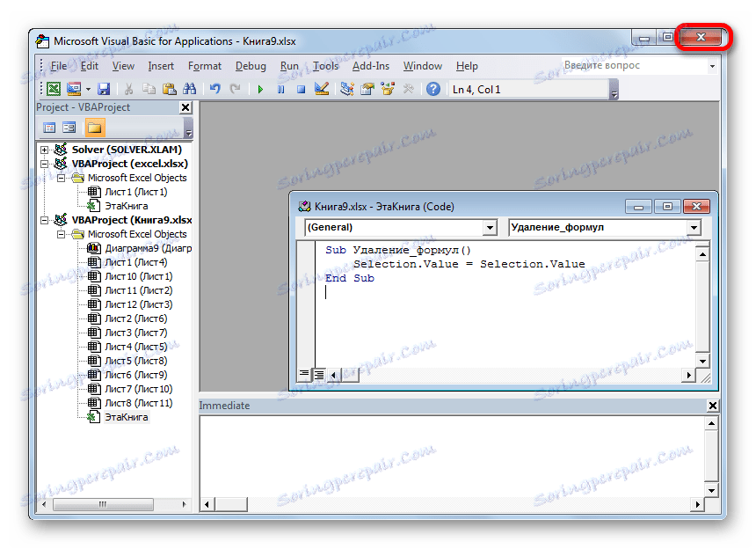Click the Insert UserForm toolbar icon

click(x=74, y=89)
